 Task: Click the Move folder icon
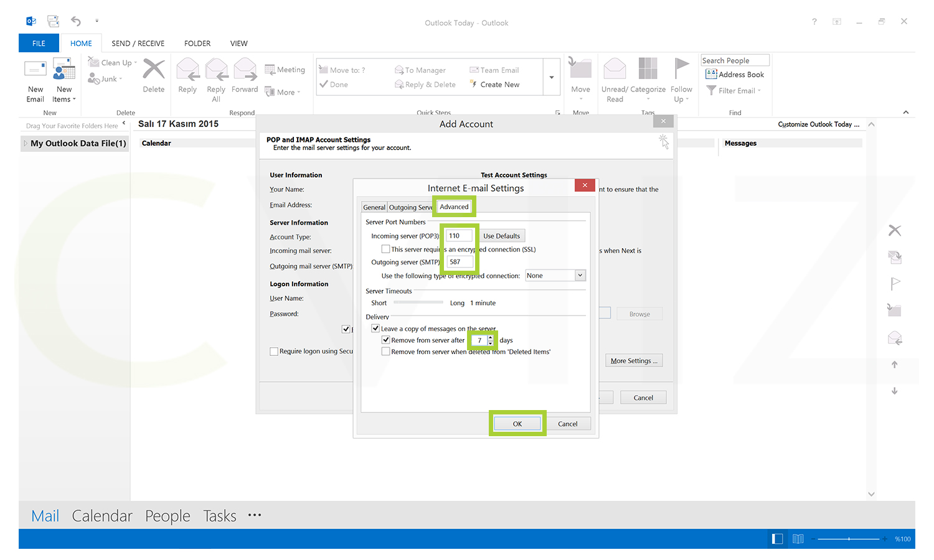tap(580, 67)
